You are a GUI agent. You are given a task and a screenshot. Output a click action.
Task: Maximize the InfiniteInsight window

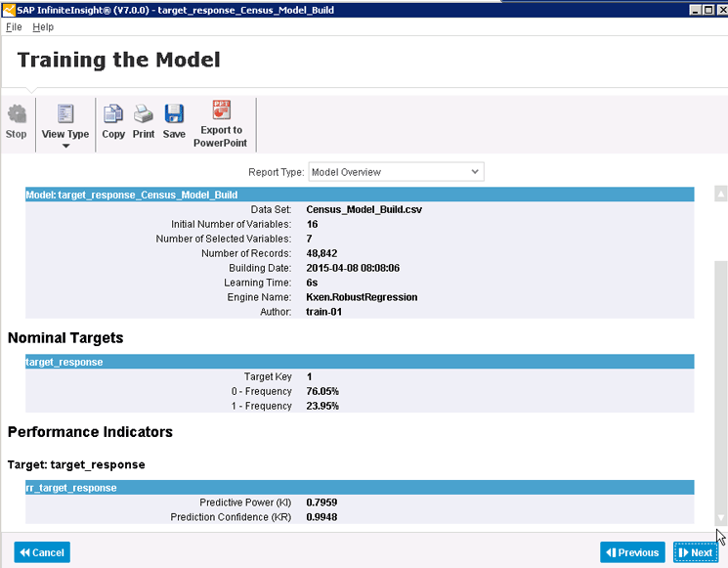(x=708, y=10)
